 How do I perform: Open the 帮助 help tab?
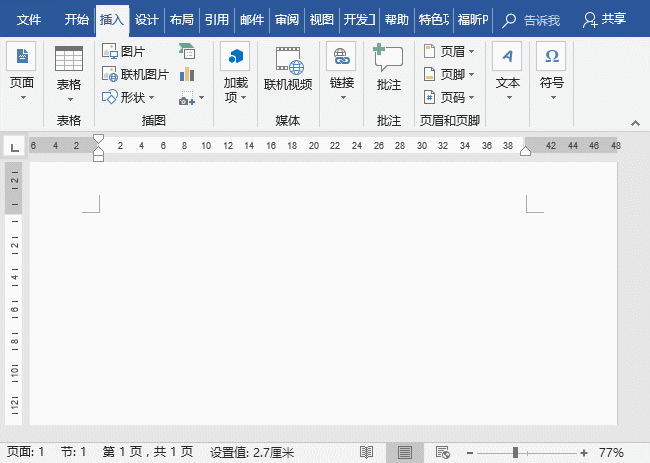[x=396, y=19]
